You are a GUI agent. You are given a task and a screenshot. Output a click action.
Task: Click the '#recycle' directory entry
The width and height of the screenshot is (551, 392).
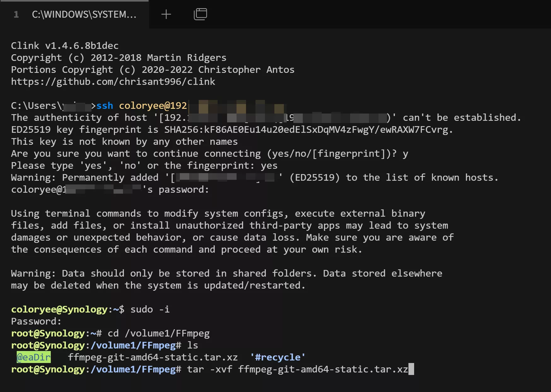pyautogui.click(x=278, y=357)
